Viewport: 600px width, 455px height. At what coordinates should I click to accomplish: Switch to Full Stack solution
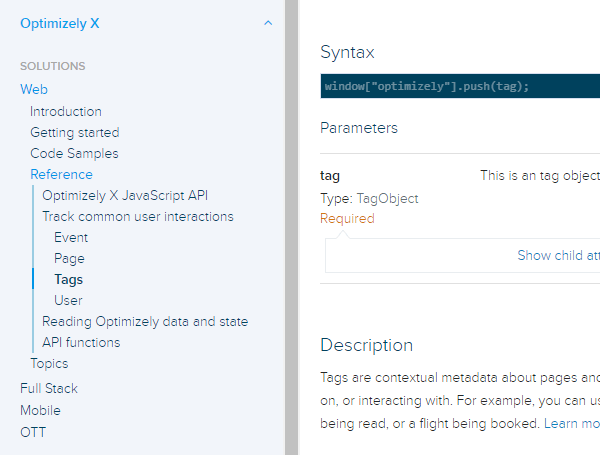click(x=49, y=388)
